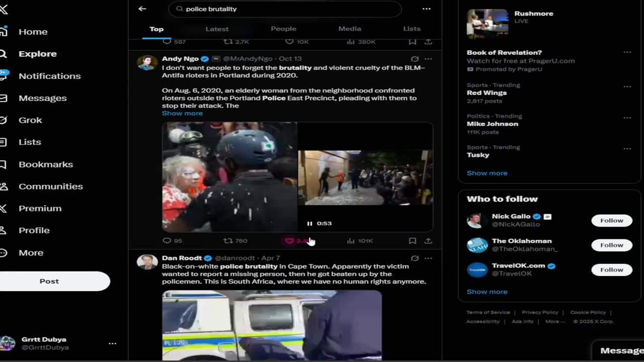This screenshot has height=362, width=644.
Task: Show more Who to follow suggestions
Action: pyautogui.click(x=487, y=292)
